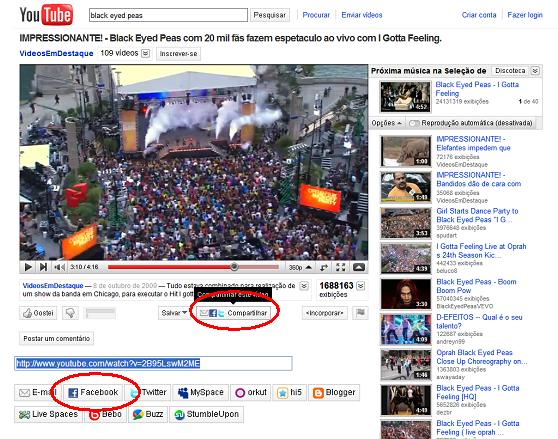Share the video on Facebook
558x439 pixels.
[93, 392]
